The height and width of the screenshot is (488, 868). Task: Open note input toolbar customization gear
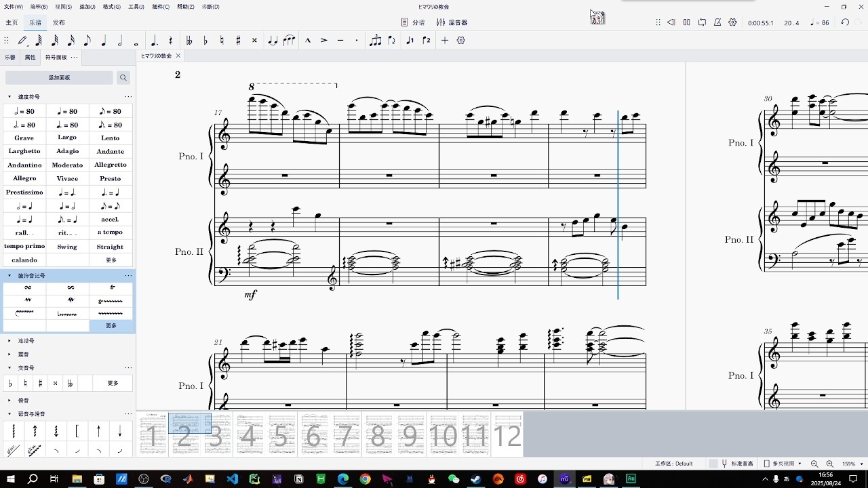[x=461, y=41]
